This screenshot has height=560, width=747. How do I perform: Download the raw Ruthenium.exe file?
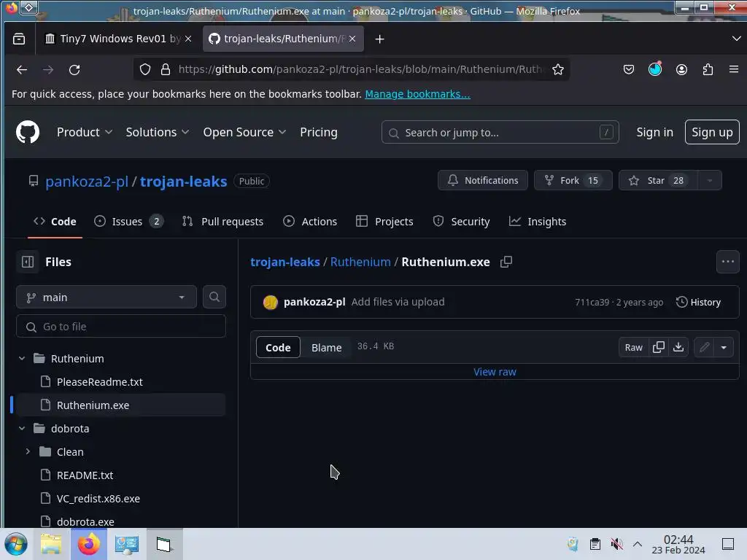[678, 347]
